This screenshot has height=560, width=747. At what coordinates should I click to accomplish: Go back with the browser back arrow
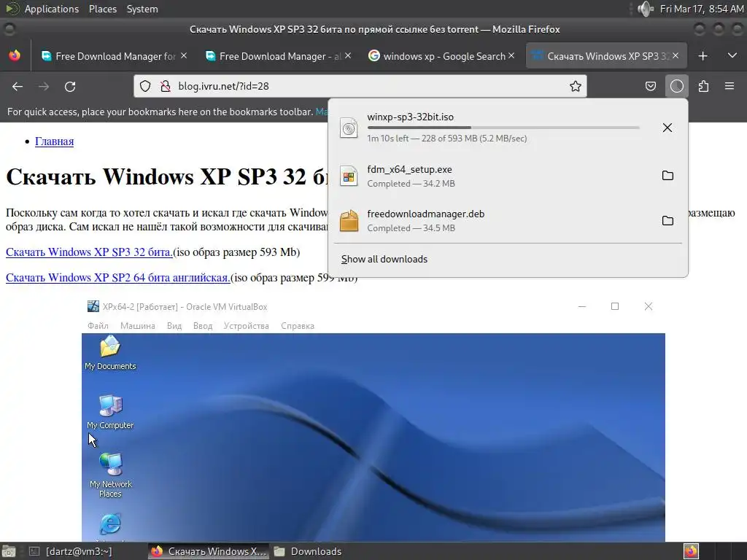pos(18,86)
